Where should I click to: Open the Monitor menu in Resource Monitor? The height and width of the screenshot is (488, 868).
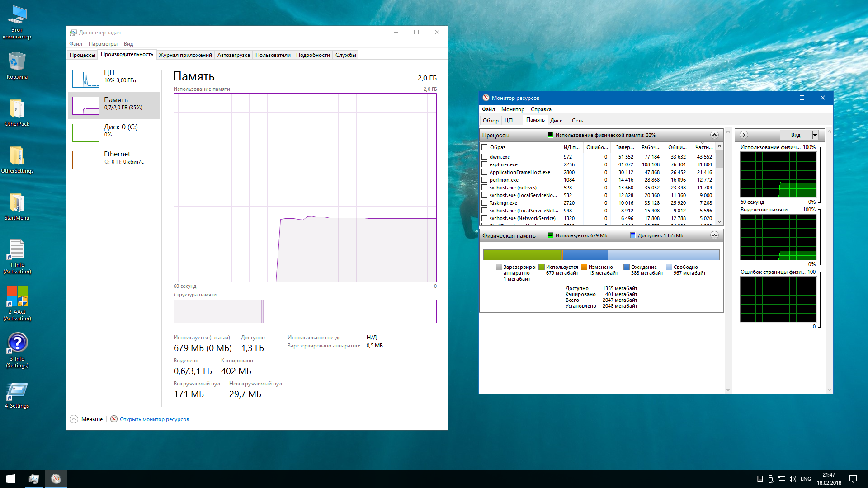[x=512, y=109]
